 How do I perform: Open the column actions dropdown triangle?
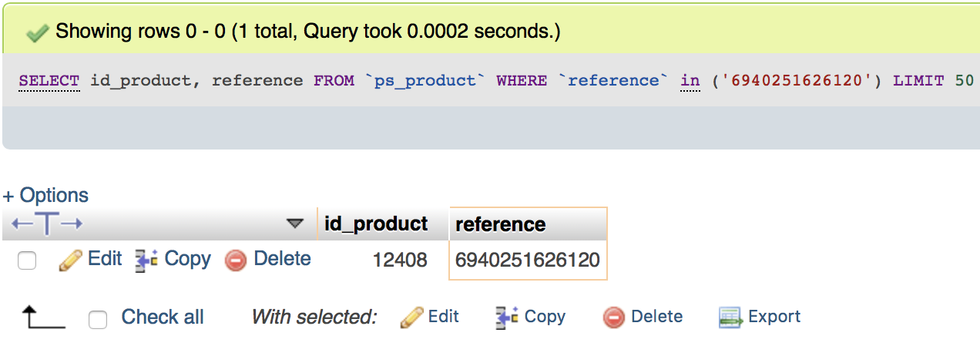pos(295,224)
